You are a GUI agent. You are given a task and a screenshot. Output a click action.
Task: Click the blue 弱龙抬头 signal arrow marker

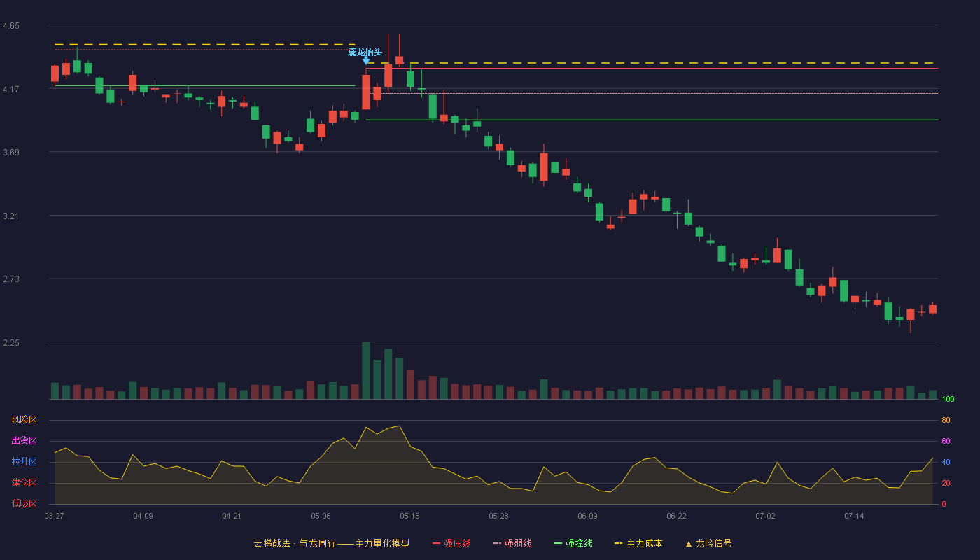(x=365, y=62)
